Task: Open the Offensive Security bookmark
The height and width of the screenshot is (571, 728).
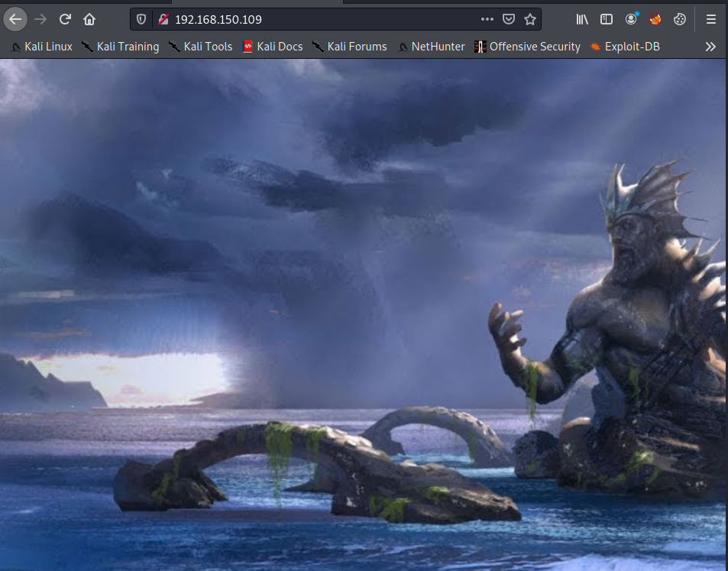Action: click(x=527, y=47)
